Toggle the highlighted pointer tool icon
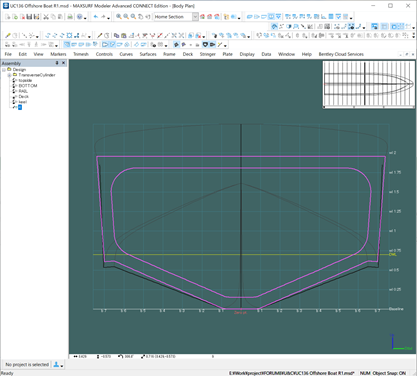The image size is (417, 376). click(x=176, y=45)
